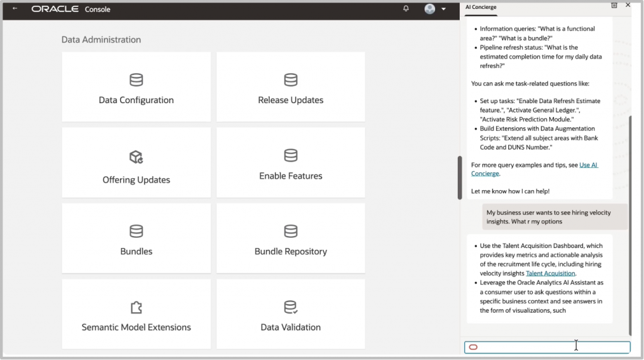Screen dimensions: 644x360
Task: Click the Semantic Model Extensions puzzle icon
Action: point(136,307)
